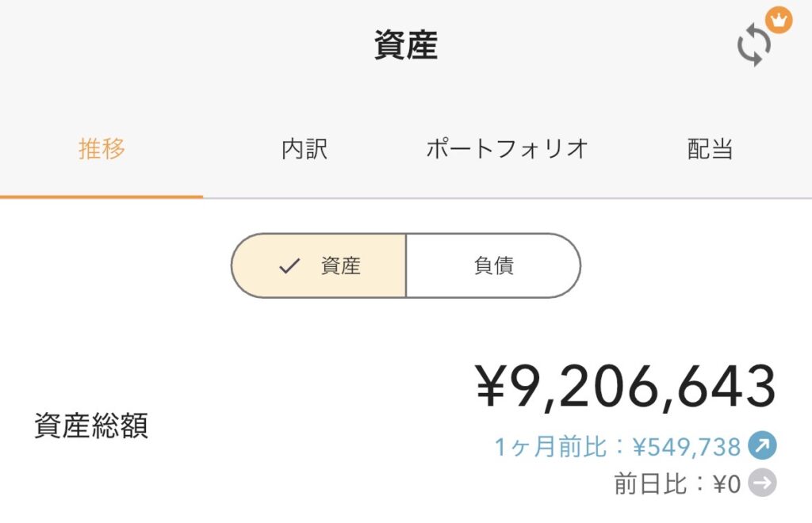The width and height of the screenshot is (812, 523).
Task: Open the 内訳 tab
Action: click(x=304, y=149)
